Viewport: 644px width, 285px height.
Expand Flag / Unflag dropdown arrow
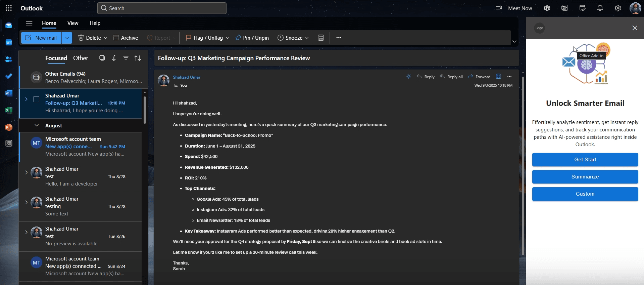228,38
